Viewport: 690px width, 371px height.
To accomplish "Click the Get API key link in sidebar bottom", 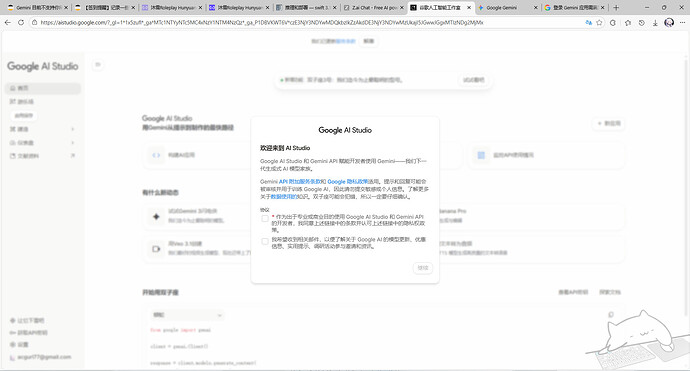I will click(29, 333).
